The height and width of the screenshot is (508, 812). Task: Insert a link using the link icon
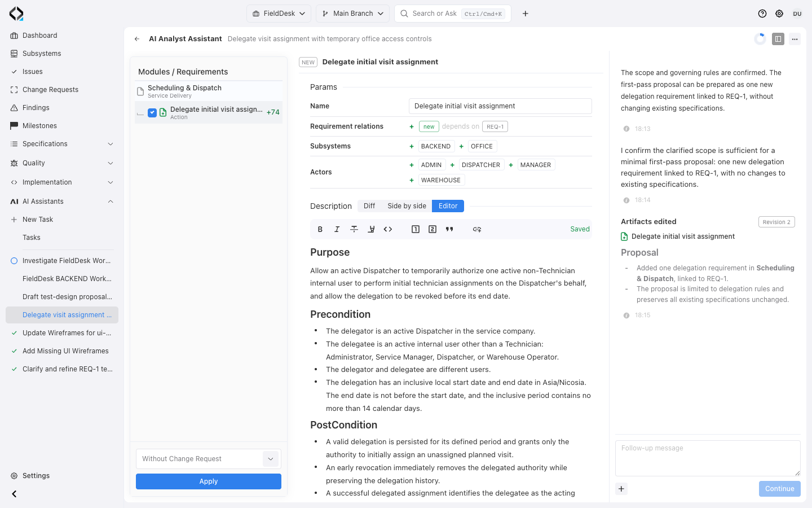pos(477,229)
